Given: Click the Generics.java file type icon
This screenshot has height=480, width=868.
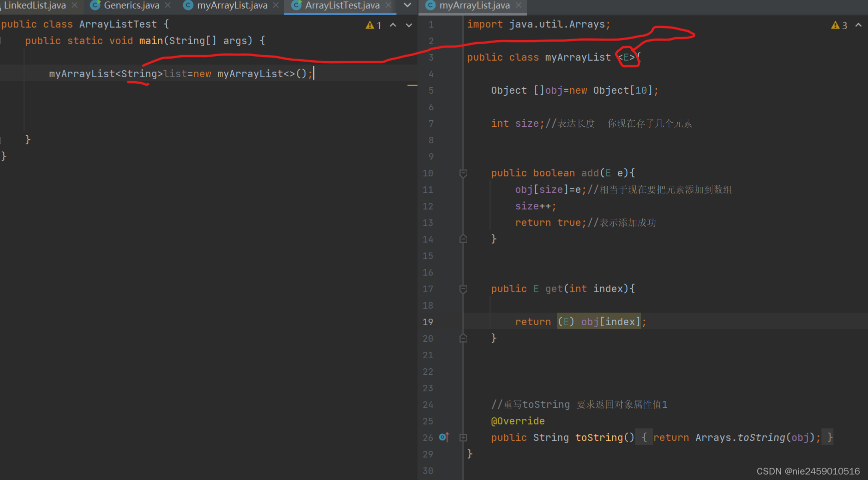Looking at the screenshot, I should pyautogui.click(x=95, y=6).
